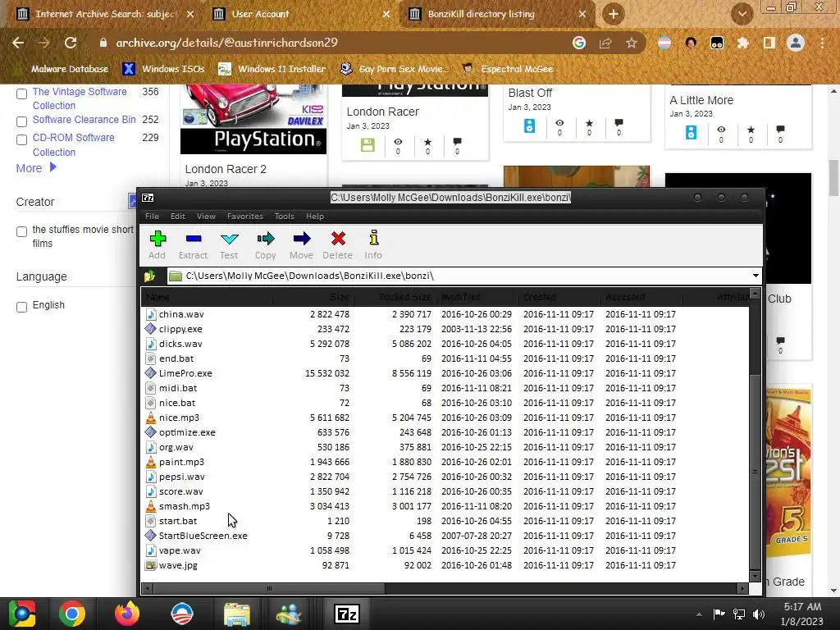
Task: Open the 7-Zip File menu
Action: pyautogui.click(x=152, y=217)
